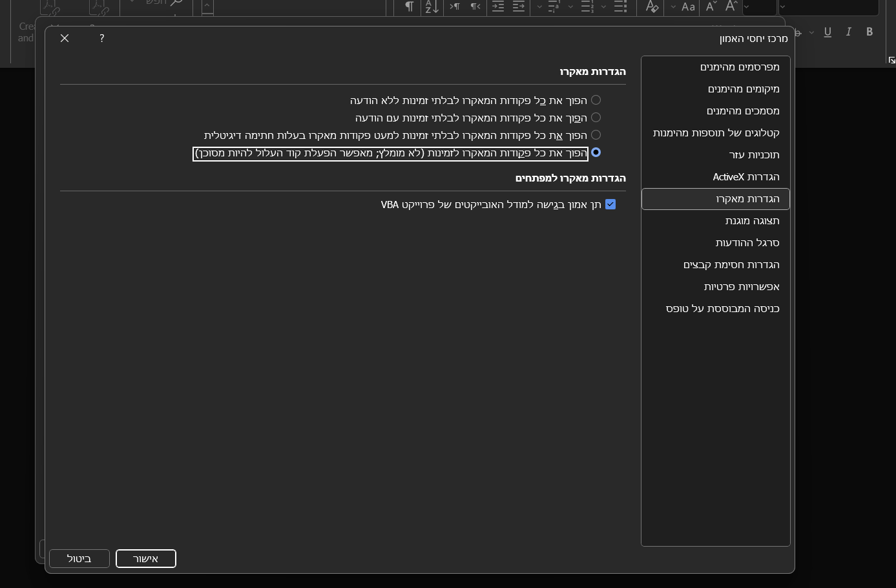This screenshot has width=896, height=588.
Task: Open תוכניות עזר category
Action: (x=716, y=155)
